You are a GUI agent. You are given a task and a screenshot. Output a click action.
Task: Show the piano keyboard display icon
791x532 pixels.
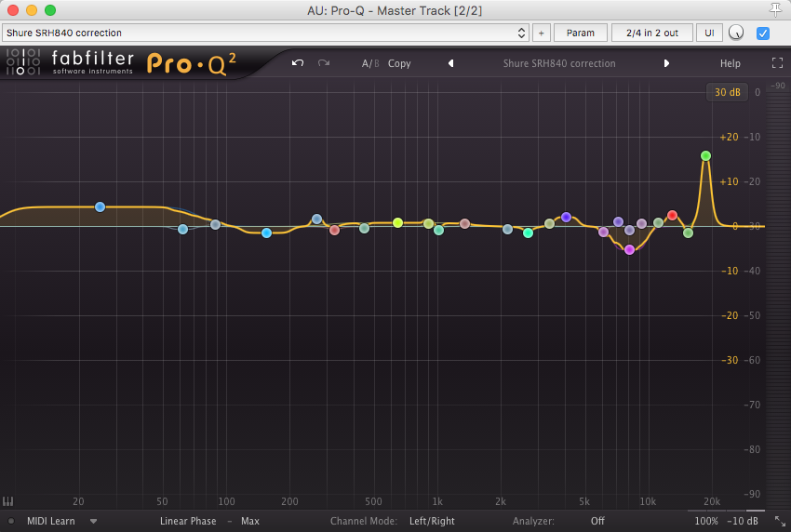click(x=8, y=501)
